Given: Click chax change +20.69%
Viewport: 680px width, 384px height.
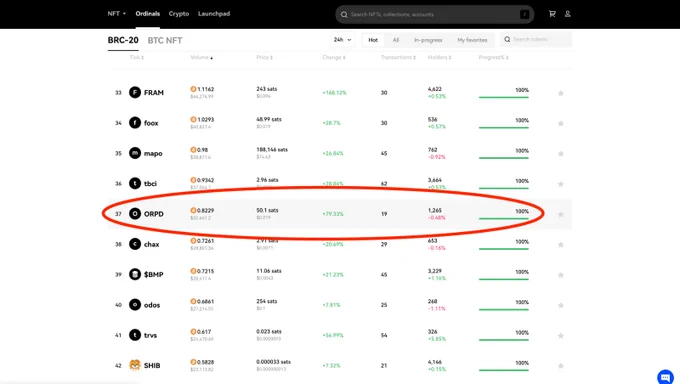Looking at the screenshot, I should [x=333, y=244].
